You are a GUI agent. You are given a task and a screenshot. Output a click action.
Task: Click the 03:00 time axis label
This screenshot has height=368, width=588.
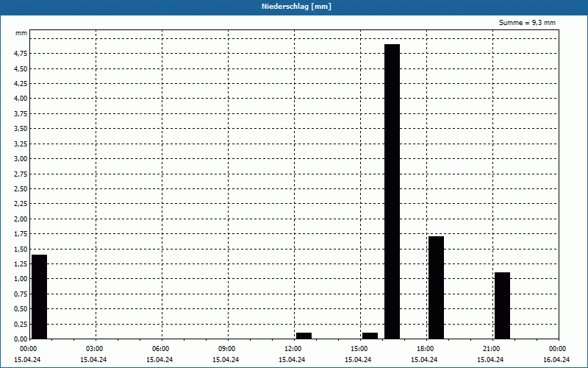pyautogui.click(x=96, y=349)
